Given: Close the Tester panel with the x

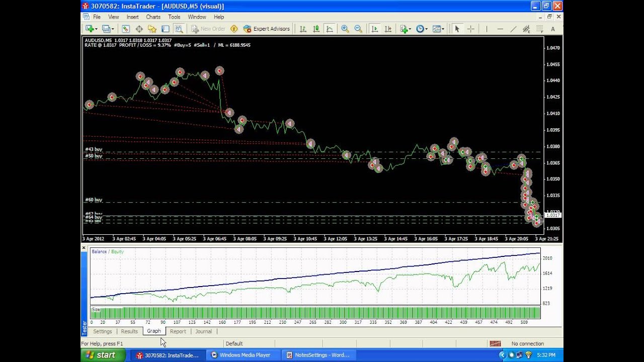Looking at the screenshot, I should click(x=84, y=248).
